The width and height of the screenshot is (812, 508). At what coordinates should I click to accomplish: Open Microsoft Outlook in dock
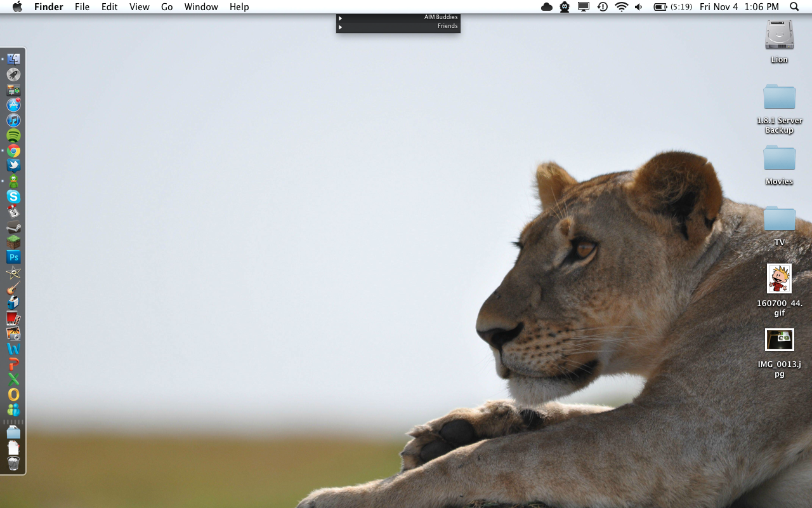pos(13,394)
